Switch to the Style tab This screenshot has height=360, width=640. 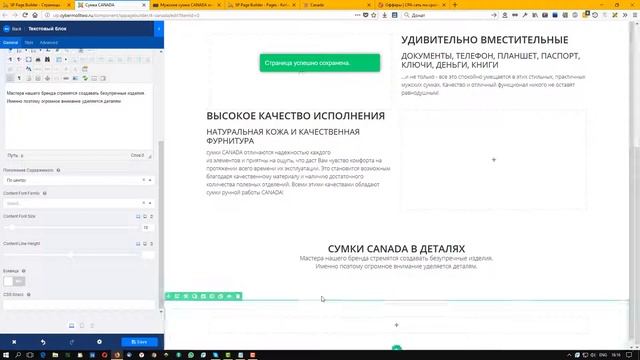29,42
